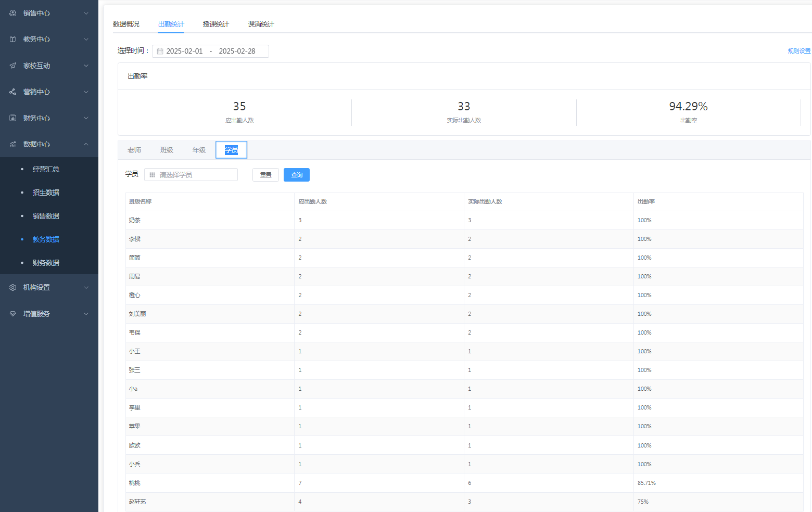Click the 数据中心 chart icon

click(13, 144)
